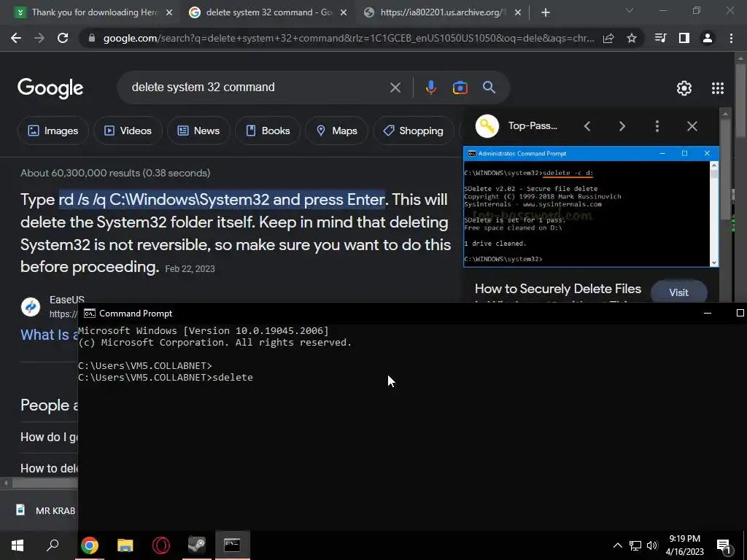Image resolution: width=747 pixels, height=560 pixels.
Task: Show next image in preview panel
Action: click(622, 126)
